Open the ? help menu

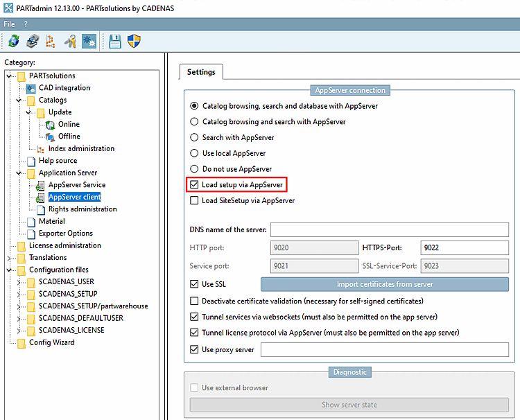point(26,24)
